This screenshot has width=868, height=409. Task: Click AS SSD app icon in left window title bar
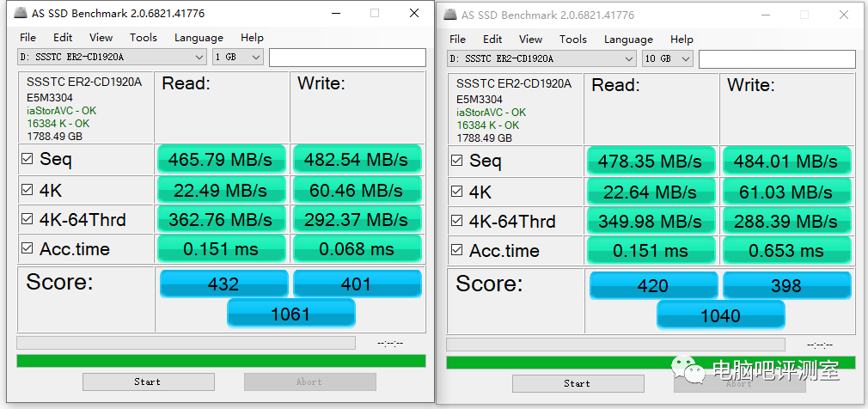pyautogui.click(x=19, y=13)
